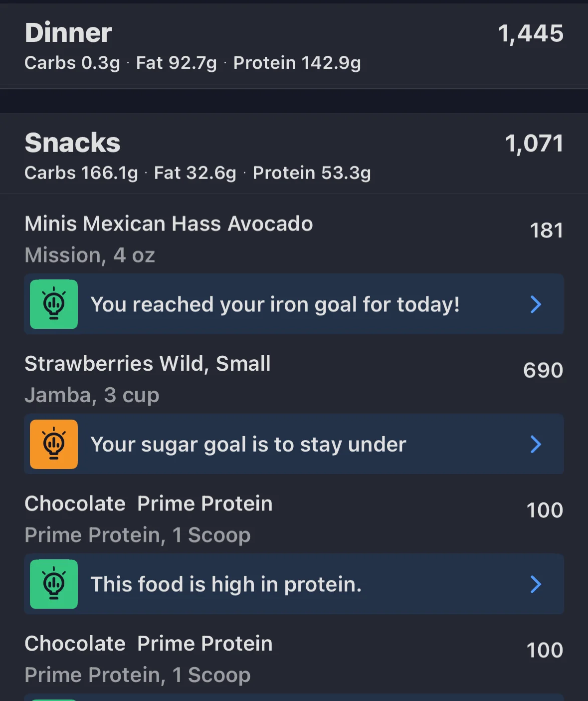Image resolution: width=588 pixels, height=701 pixels.
Task: Select Strawberries Wild, Small food entry
Action: click(x=294, y=379)
